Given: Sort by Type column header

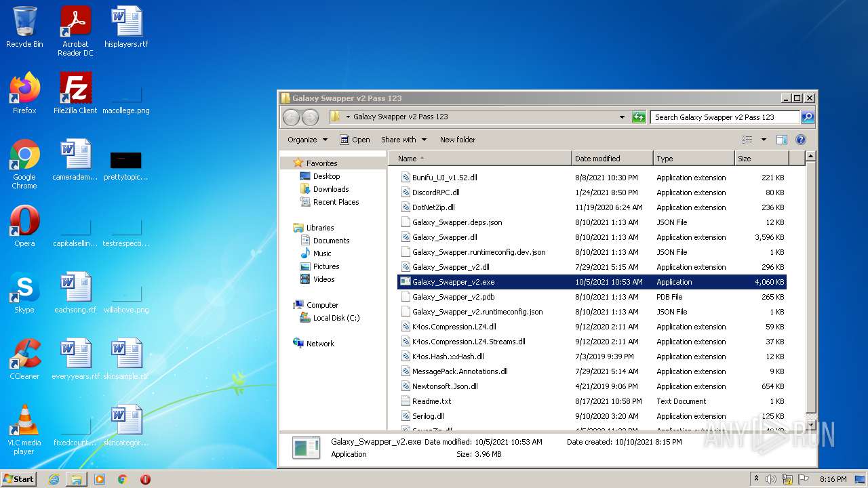Looking at the screenshot, I should point(694,159).
